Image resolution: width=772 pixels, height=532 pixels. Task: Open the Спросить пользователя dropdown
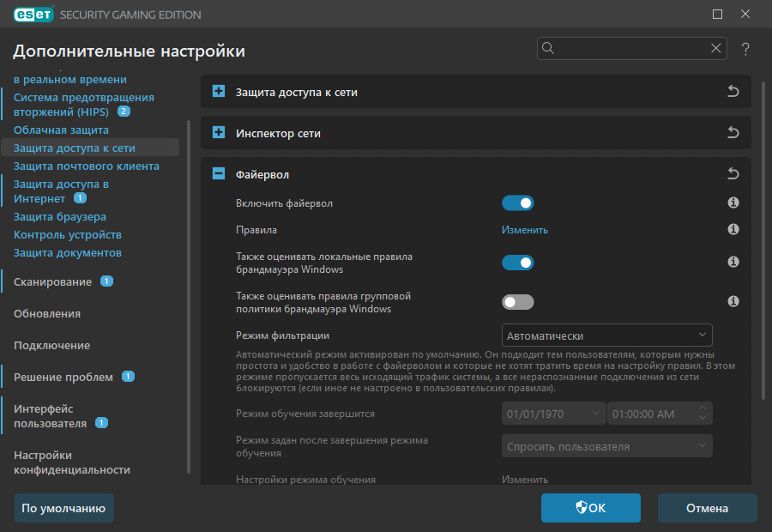(606, 446)
